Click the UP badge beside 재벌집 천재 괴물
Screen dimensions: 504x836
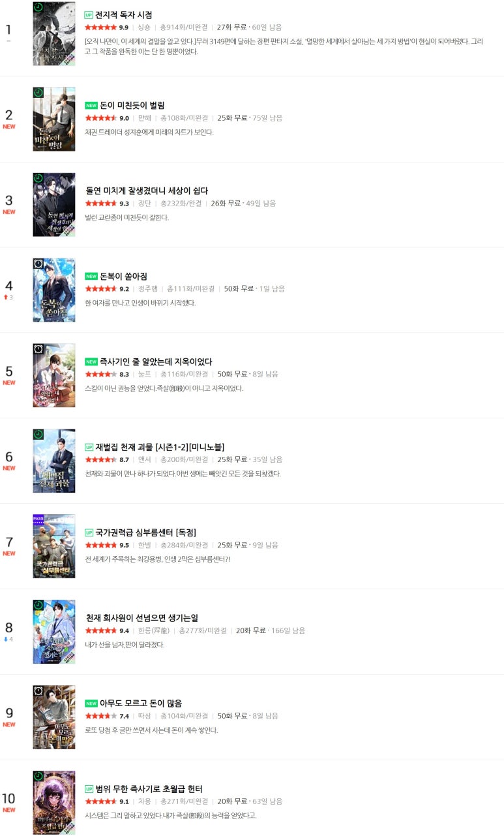pos(89,448)
